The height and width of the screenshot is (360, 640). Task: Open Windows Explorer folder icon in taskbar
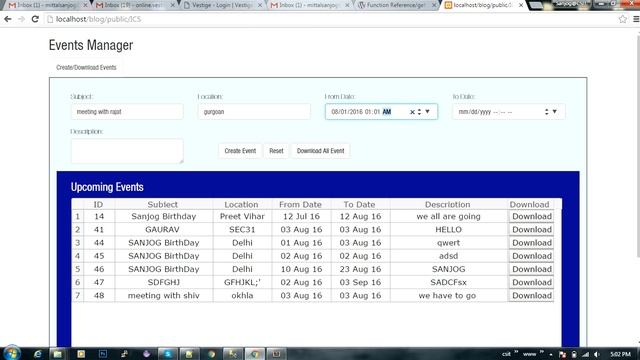58,354
